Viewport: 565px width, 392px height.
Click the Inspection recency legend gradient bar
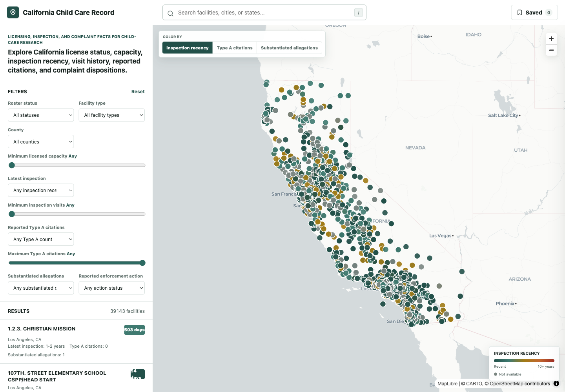[x=524, y=361]
